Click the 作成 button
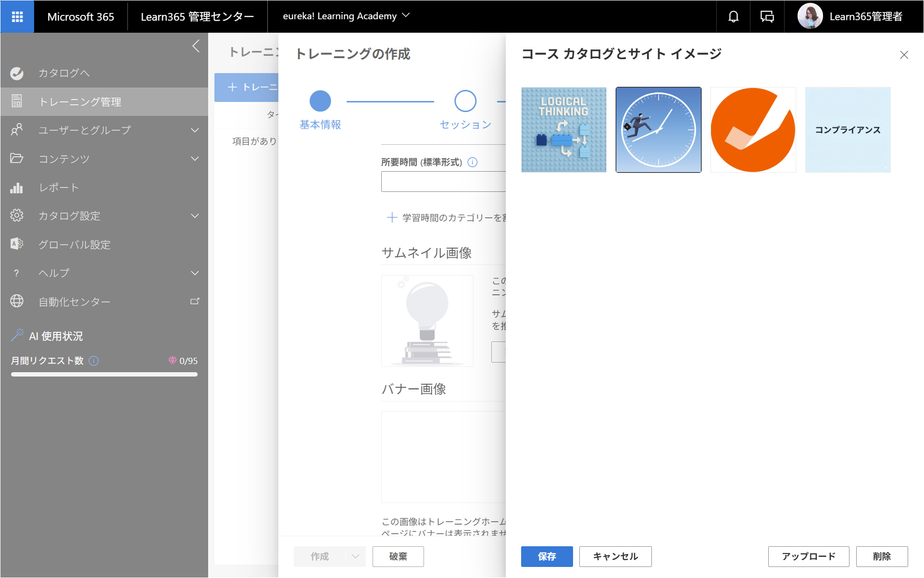Screen dimensions: 924x578 320,556
